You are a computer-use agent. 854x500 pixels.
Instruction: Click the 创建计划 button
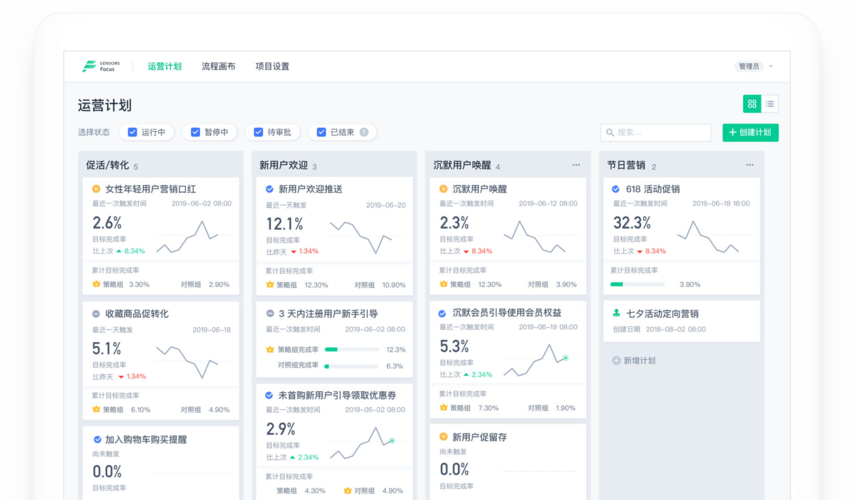click(751, 132)
